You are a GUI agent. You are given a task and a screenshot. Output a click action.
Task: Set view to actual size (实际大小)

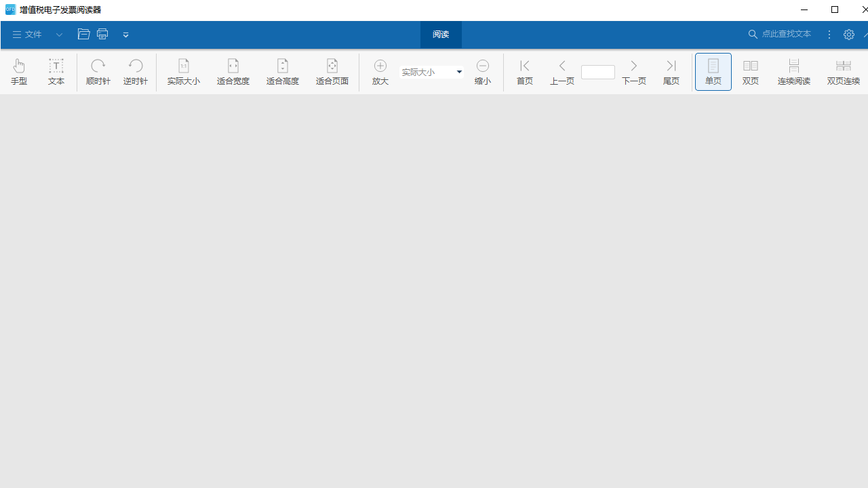[x=184, y=72]
